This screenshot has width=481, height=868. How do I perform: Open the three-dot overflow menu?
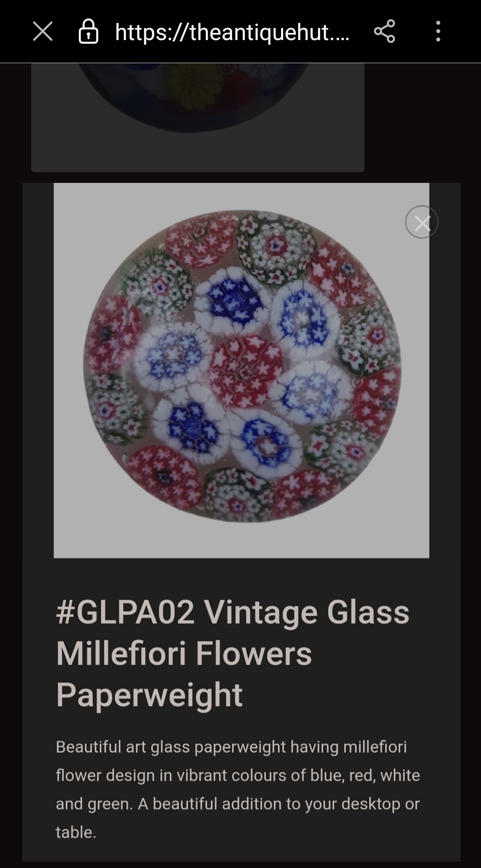click(x=438, y=31)
